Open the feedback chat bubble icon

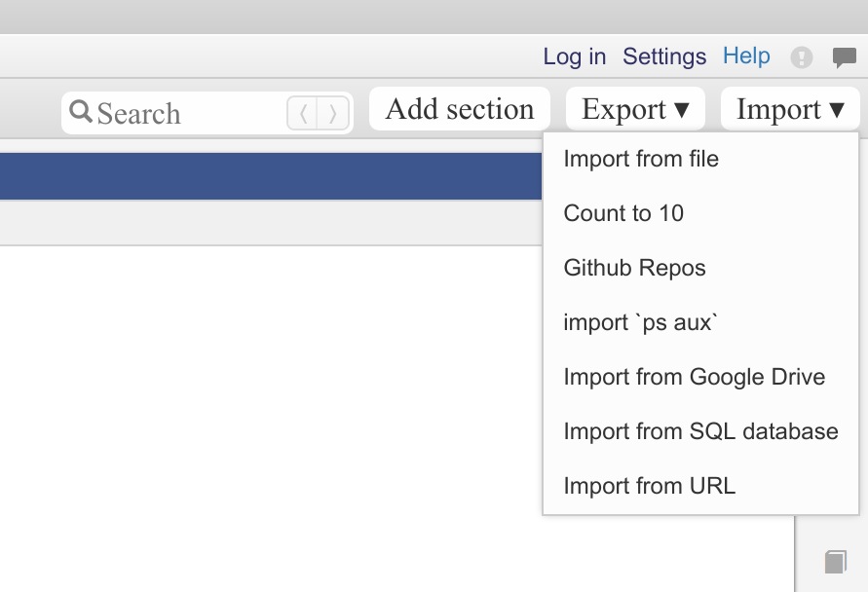844,55
